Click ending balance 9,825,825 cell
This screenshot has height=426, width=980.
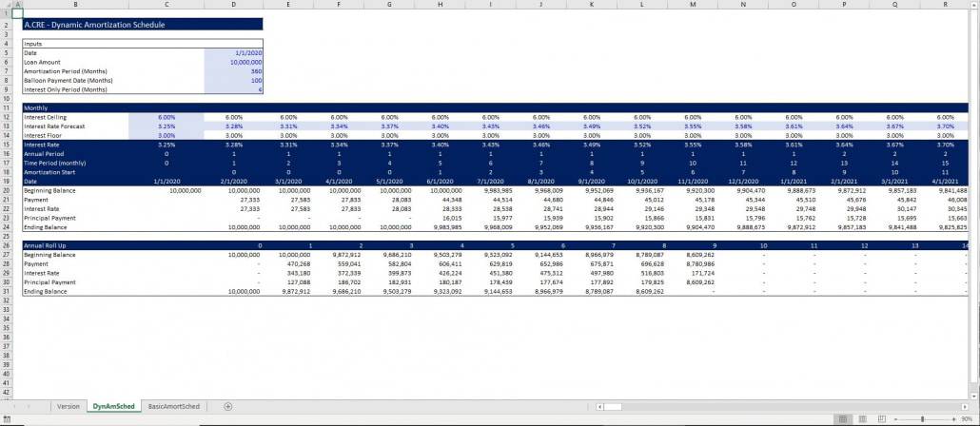pos(946,227)
